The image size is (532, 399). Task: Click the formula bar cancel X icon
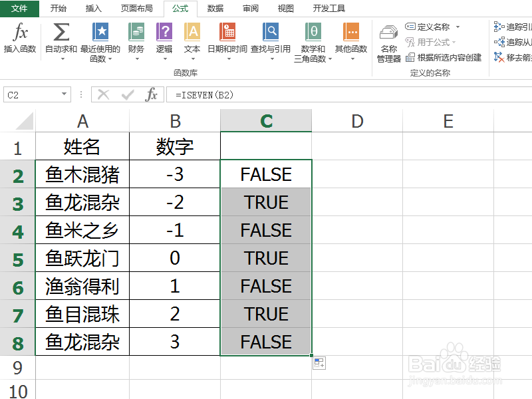click(x=104, y=94)
